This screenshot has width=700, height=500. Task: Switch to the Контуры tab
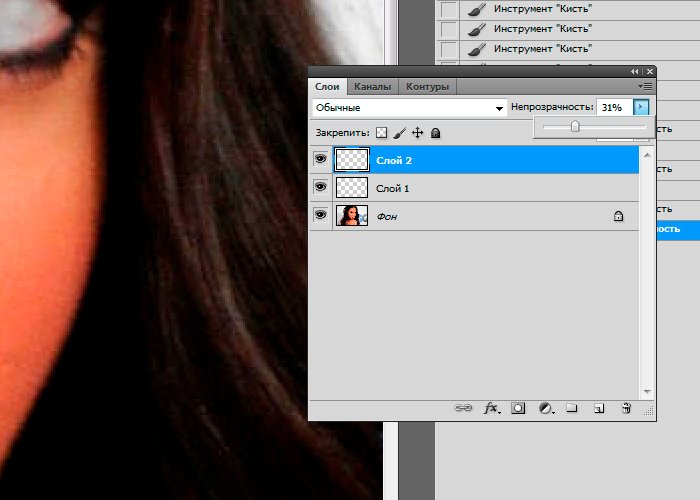pyautogui.click(x=428, y=87)
